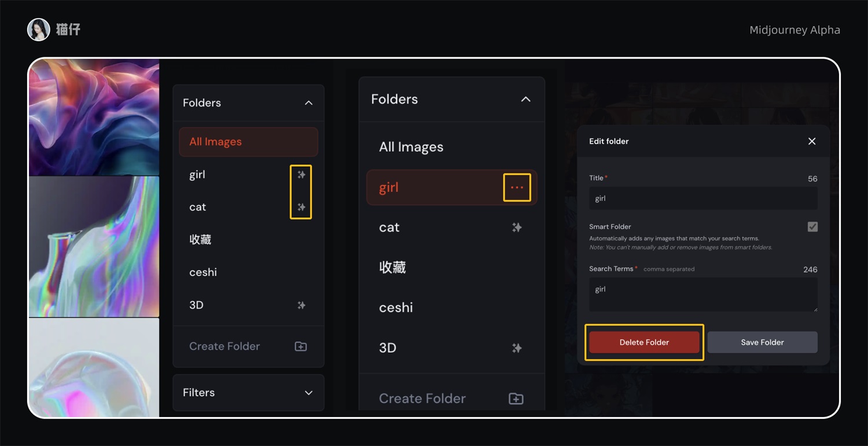Viewport: 868px width, 446px height.
Task: Collapse the enlarged Folders panel chevron
Action: [x=525, y=100]
